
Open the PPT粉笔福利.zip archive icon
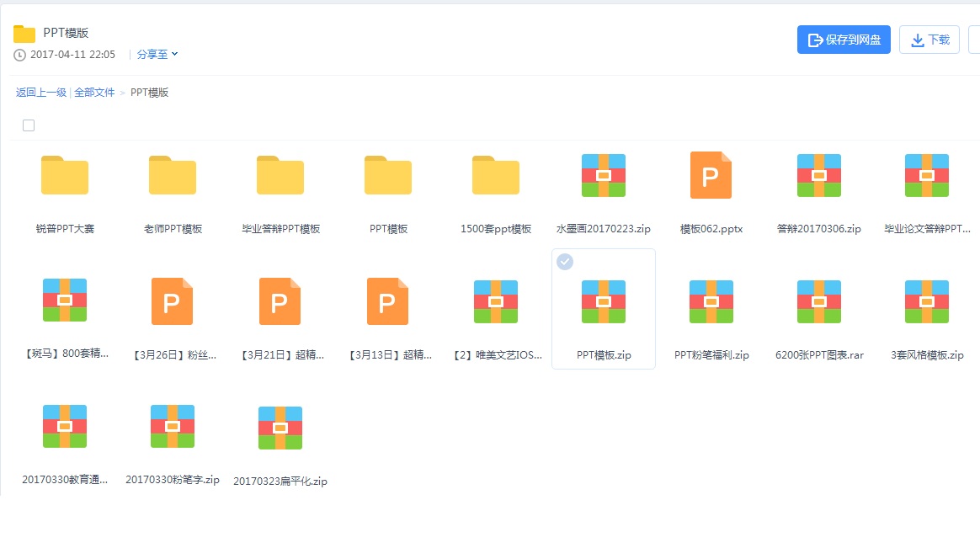(711, 301)
